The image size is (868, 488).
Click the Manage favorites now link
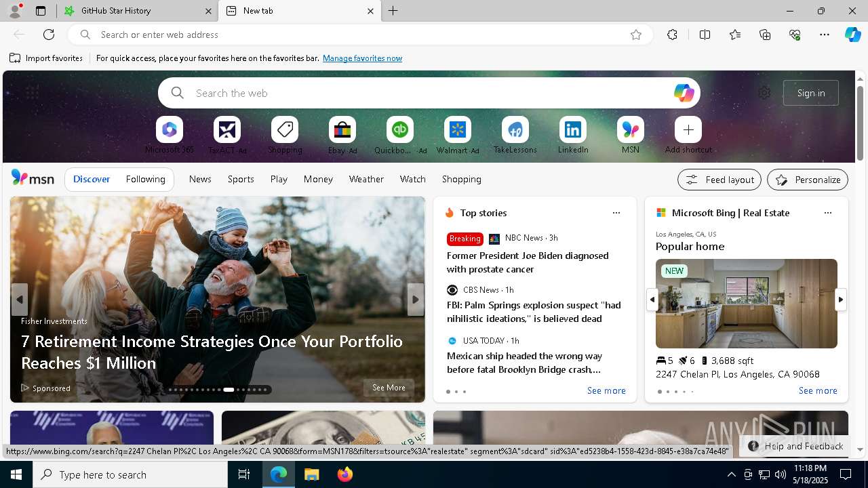pyautogui.click(x=362, y=58)
